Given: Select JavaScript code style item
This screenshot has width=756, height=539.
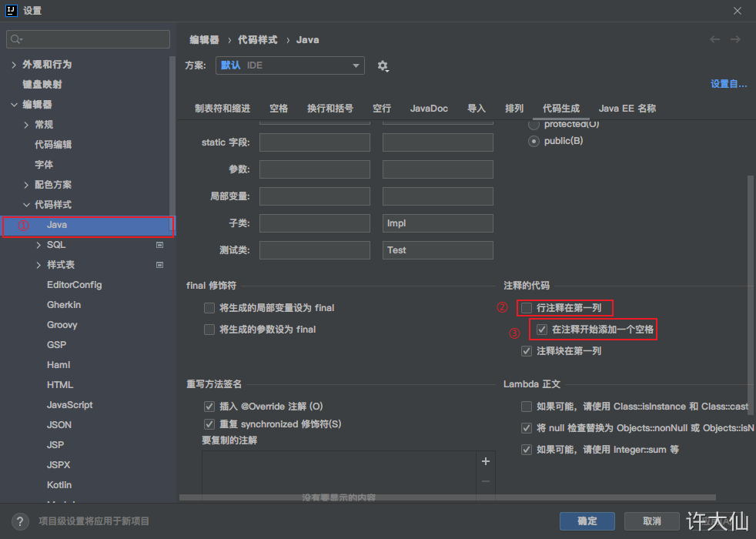Looking at the screenshot, I should pyautogui.click(x=69, y=405).
